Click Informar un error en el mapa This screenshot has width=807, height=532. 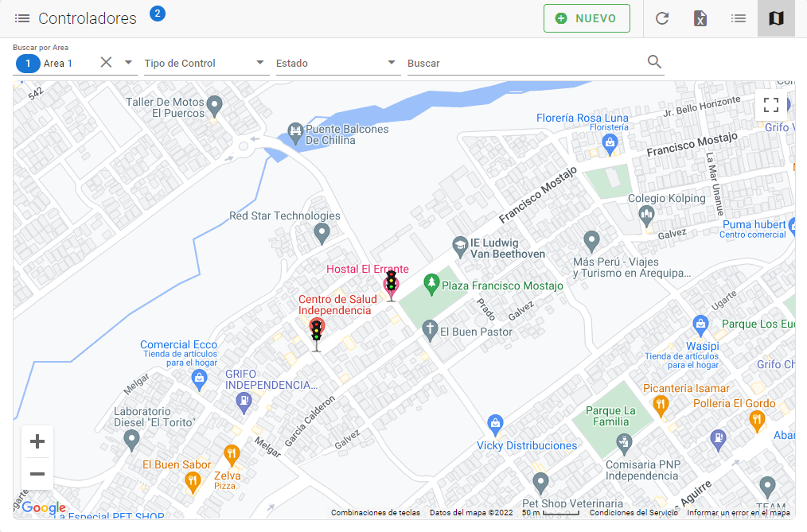(738, 513)
